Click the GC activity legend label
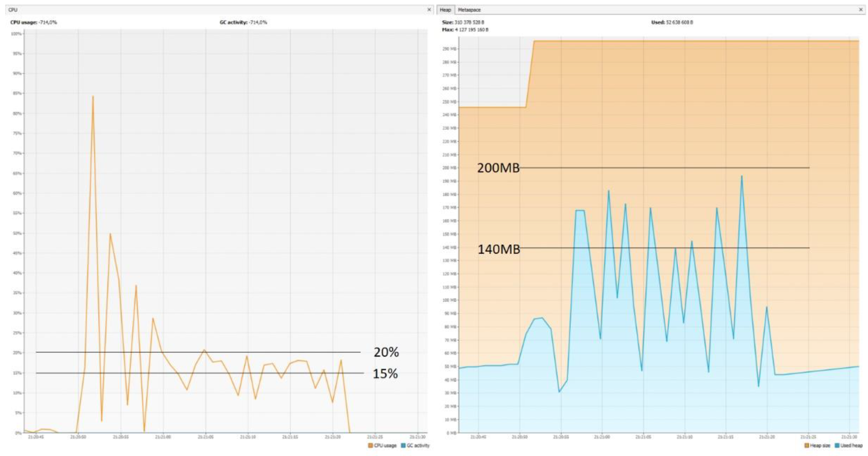 point(418,446)
